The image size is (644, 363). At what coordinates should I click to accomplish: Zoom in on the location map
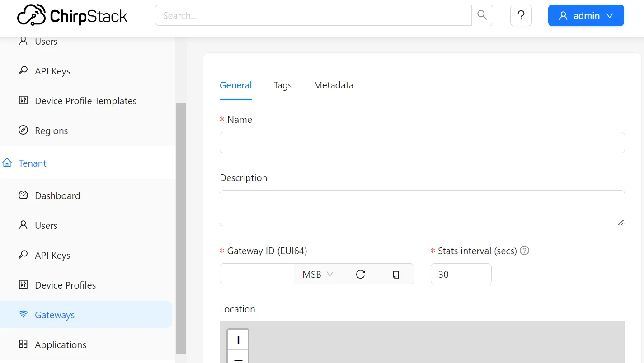[x=238, y=340]
